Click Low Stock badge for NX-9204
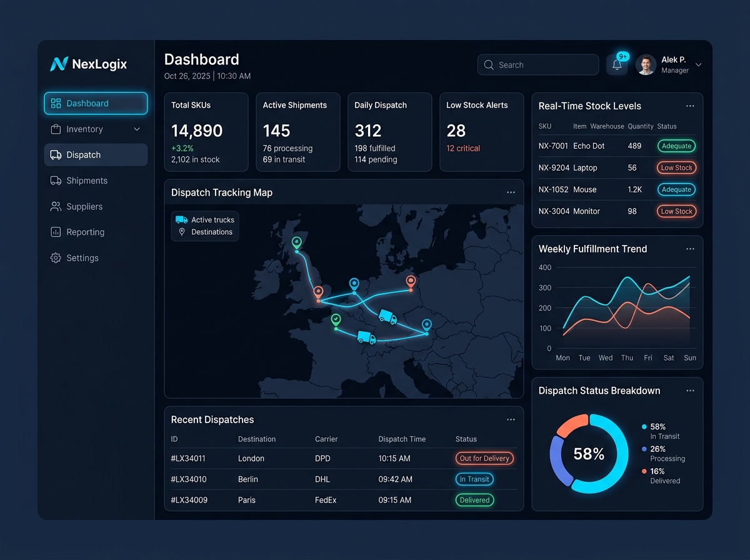750x560 pixels. coord(677,167)
